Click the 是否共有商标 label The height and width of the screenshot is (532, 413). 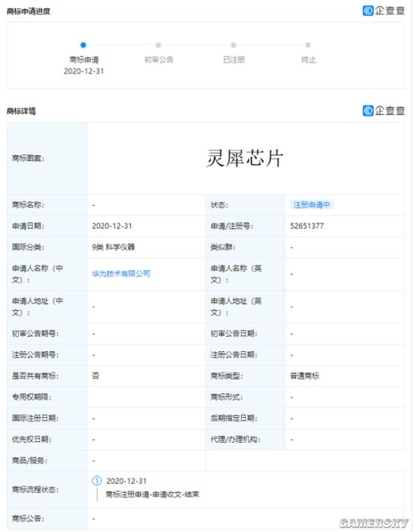point(35,376)
